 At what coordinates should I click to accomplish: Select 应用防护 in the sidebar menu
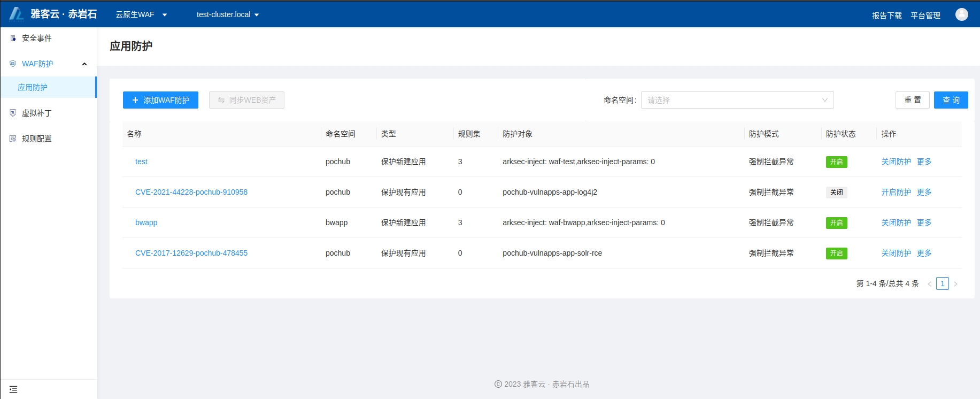33,87
